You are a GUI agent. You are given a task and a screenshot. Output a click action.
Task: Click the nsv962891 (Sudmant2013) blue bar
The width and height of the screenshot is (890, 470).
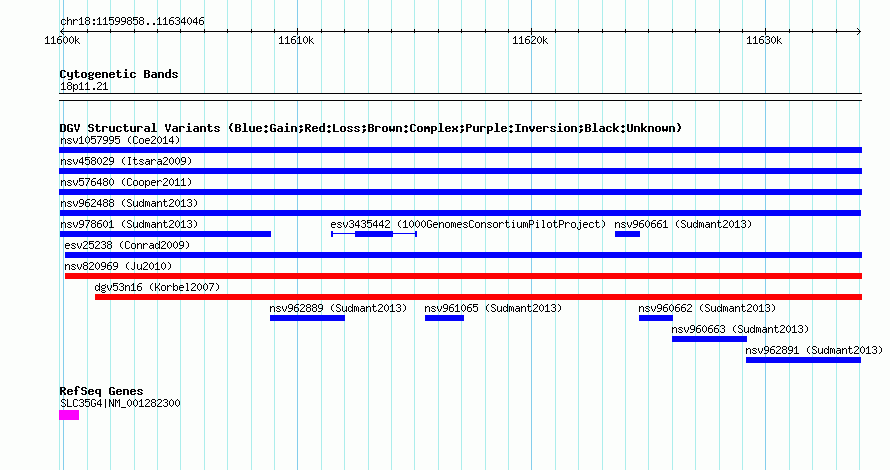803,360
